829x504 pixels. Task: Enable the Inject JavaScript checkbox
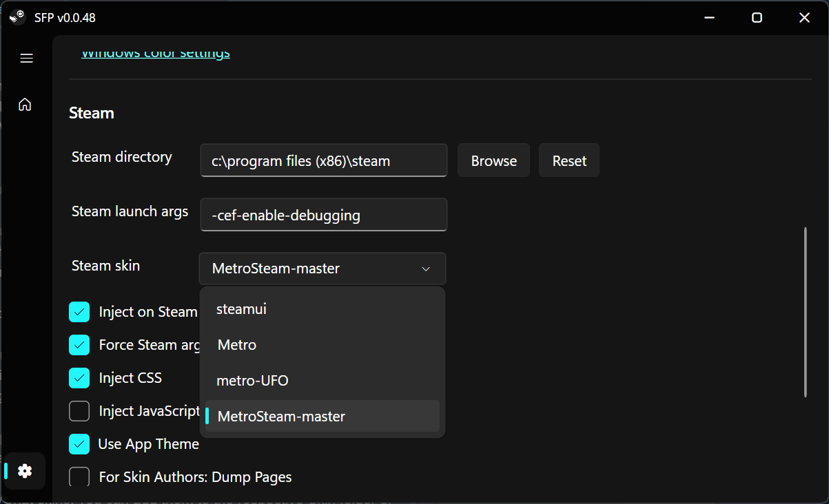pyautogui.click(x=79, y=411)
